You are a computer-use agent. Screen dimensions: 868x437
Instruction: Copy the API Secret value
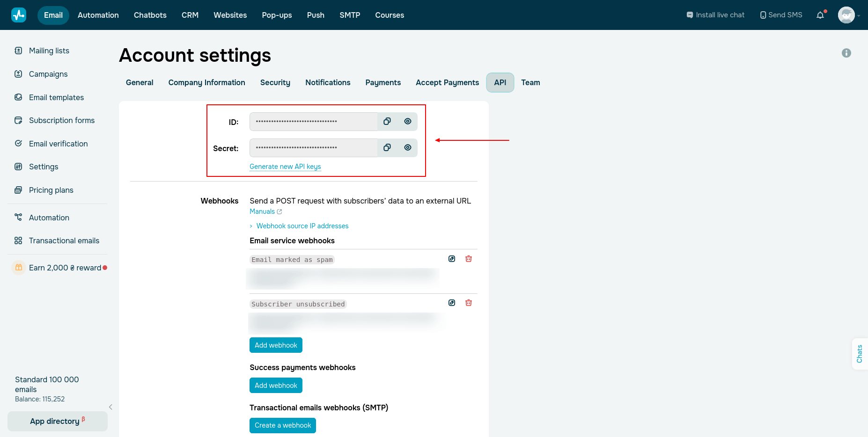(x=387, y=148)
